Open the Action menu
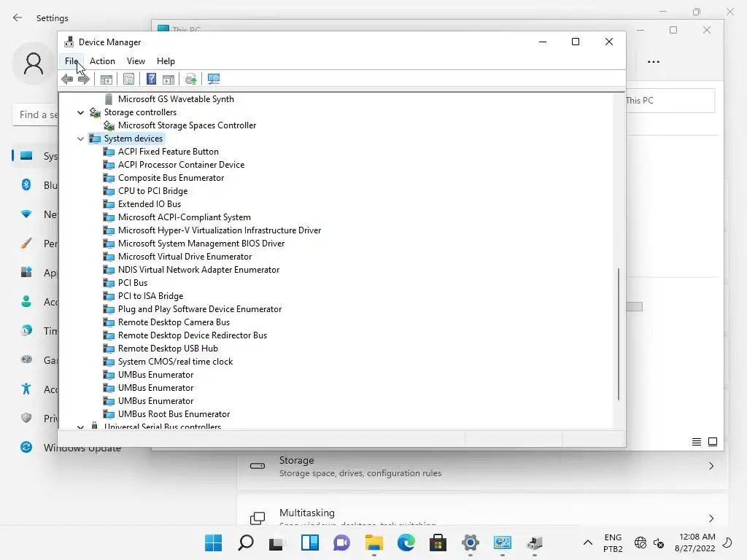Screen dimensions: 747x560 pyautogui.click(x=102, y=61)
